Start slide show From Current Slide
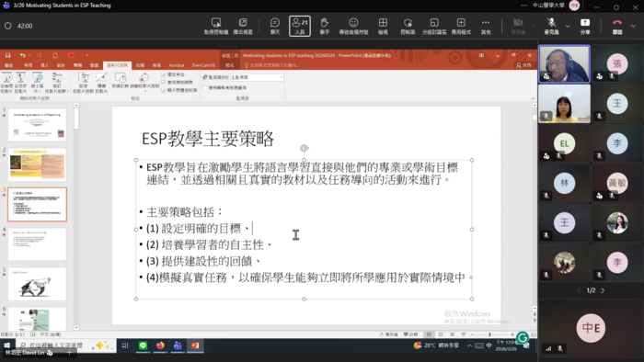Screen dimensions: 644x362 (20, 83)
